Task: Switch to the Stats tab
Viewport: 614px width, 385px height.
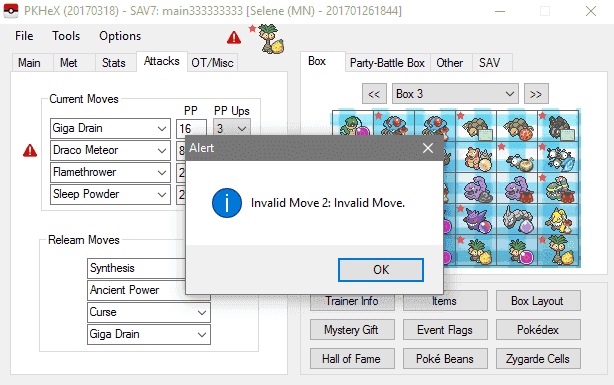Action: coord(114,63)
